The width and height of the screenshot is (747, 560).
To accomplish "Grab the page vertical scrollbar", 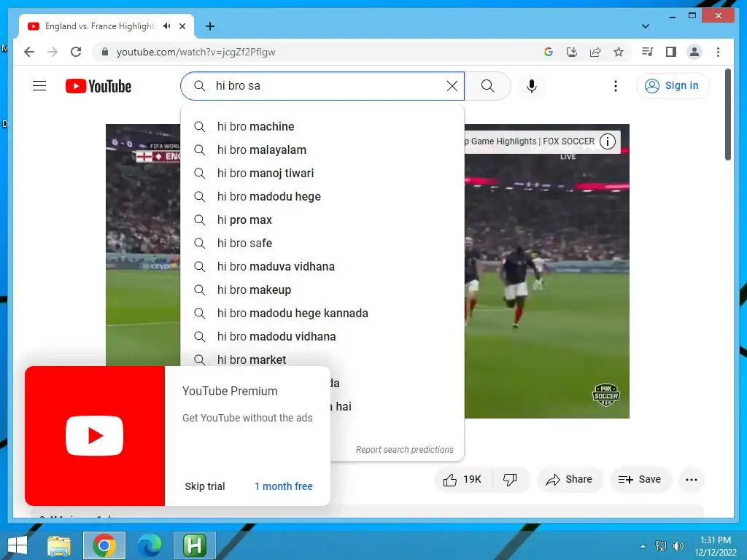I will click(x=727, y=114).
